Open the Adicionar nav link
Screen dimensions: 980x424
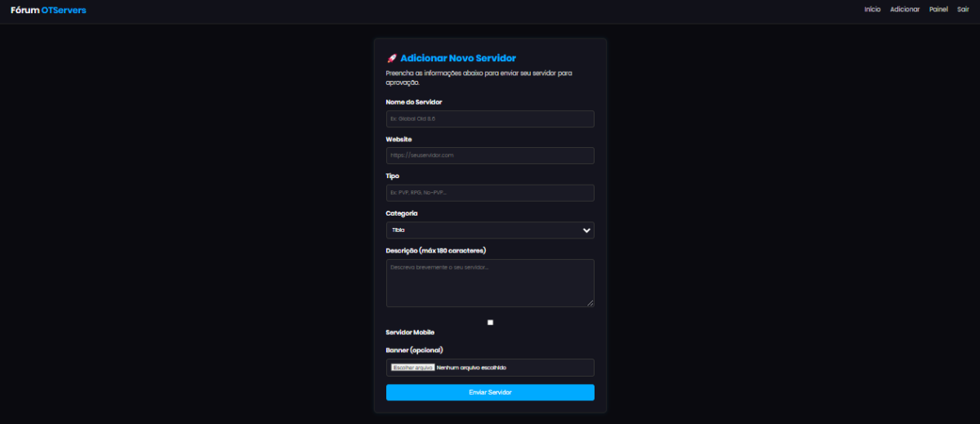pyautogui.click(x=905, y=10)
